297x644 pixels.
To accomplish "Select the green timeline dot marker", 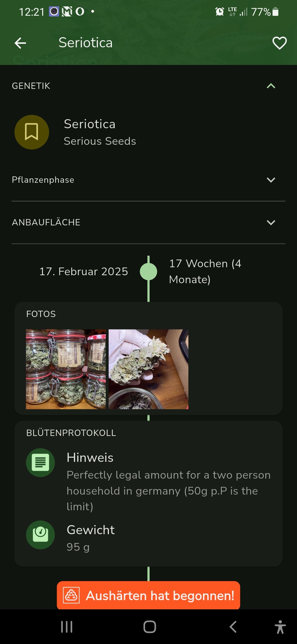I will (148, 272).
